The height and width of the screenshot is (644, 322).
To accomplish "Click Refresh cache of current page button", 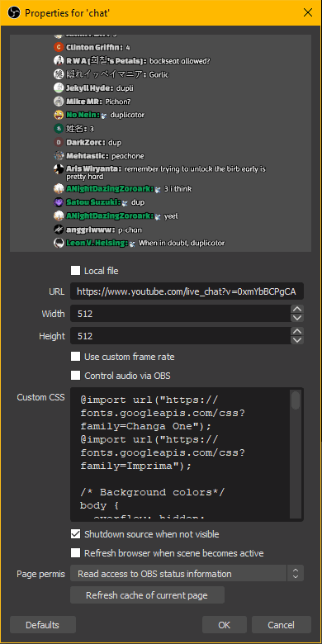I will pyautogui.click(x=147, y=595).
